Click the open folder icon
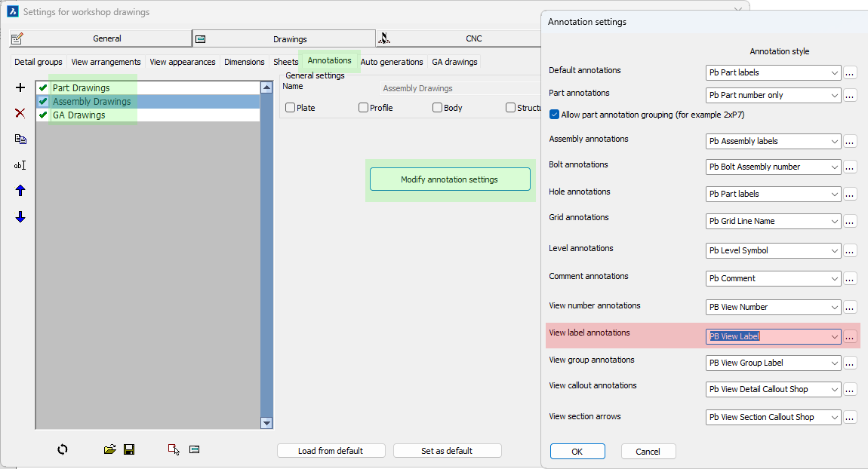 point(110,449)
